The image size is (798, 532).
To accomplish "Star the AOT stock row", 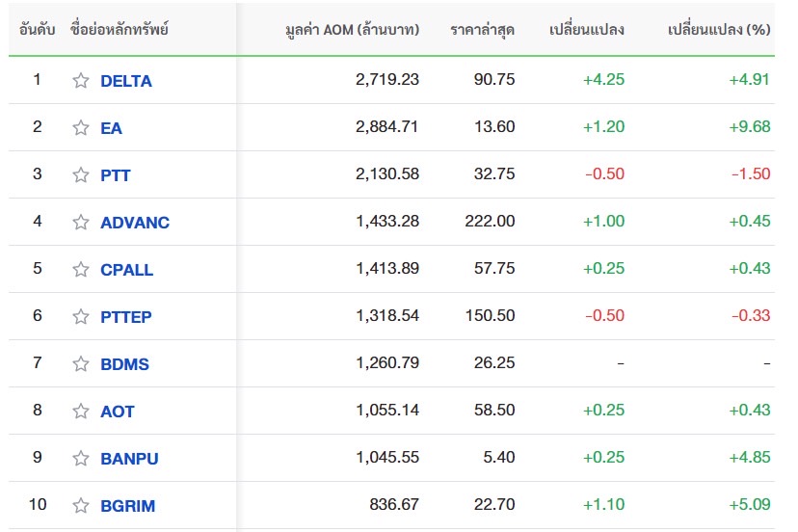I will 81,412.
